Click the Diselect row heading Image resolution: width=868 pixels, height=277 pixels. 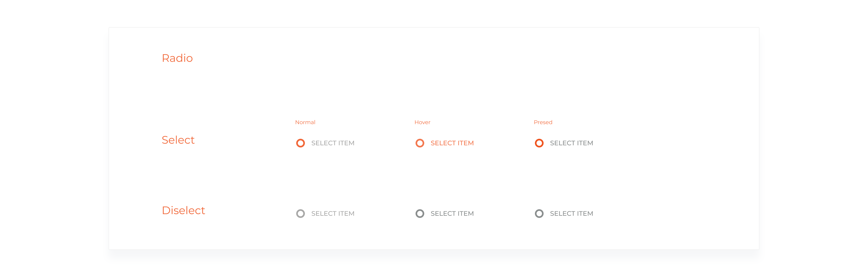(x=183, y=210)
